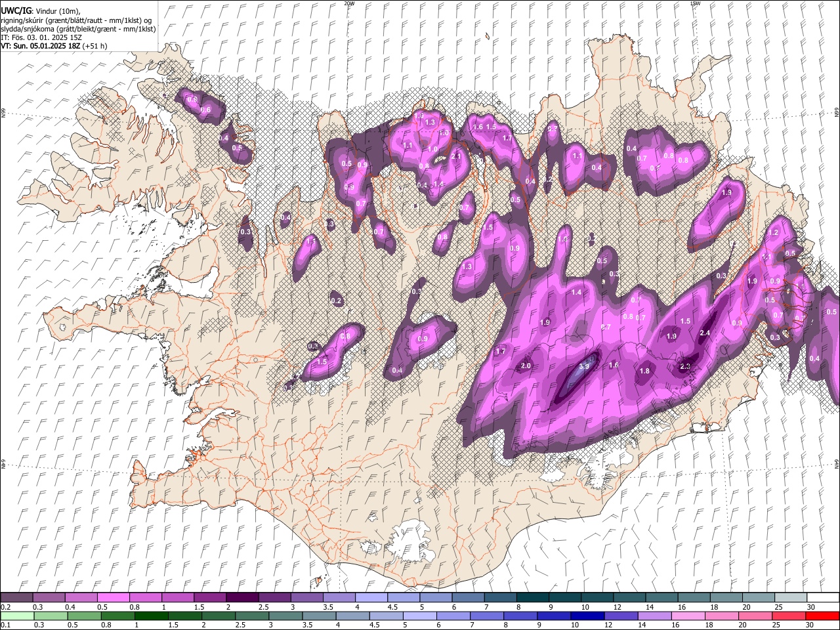Click the 'IT: Fös. 03. 01. 2025 15Z' line
The image size is (840, 630).
(41, 37)
